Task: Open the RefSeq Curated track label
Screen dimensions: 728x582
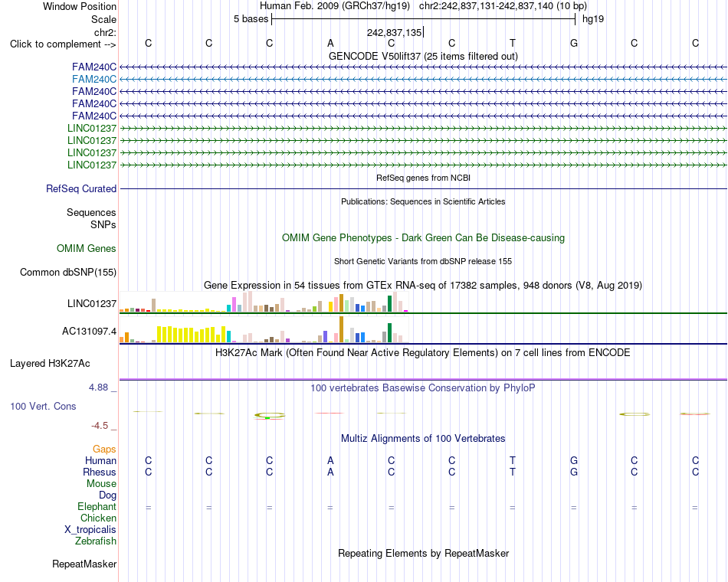Action: coord(81,189)
